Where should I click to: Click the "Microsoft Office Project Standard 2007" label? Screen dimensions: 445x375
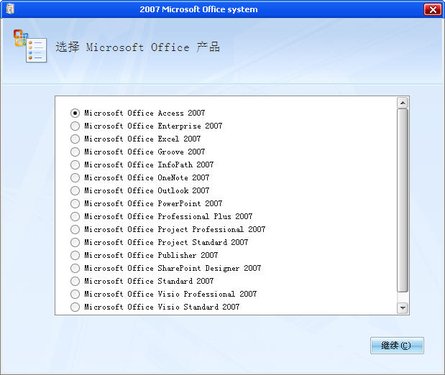[166, 242]
